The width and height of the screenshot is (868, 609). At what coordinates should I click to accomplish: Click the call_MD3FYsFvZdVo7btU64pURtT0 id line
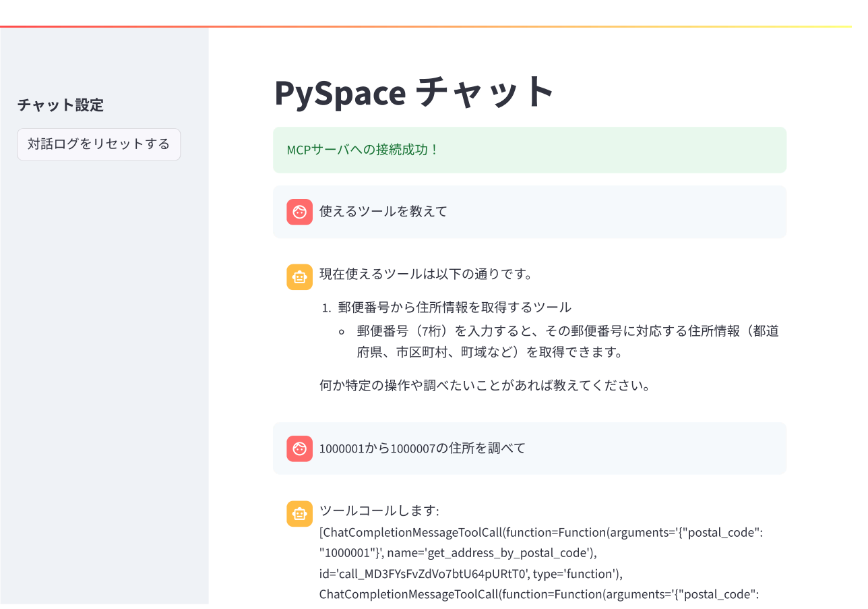pyautogui.click(x=470, y=574)
